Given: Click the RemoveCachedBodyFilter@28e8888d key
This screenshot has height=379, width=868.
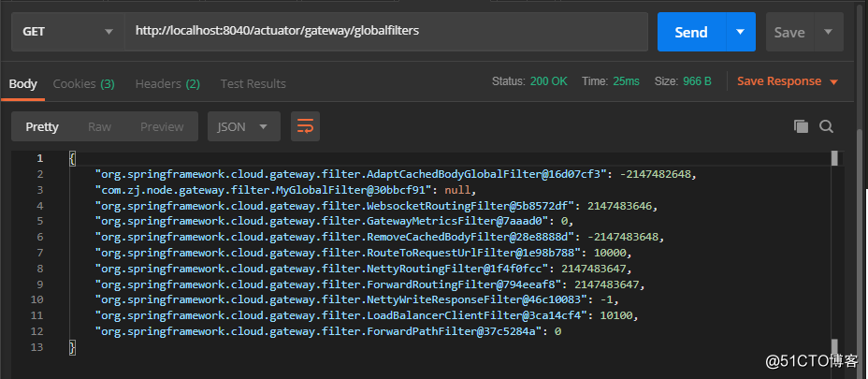Looking at the screenshot, I should [335, 237].
